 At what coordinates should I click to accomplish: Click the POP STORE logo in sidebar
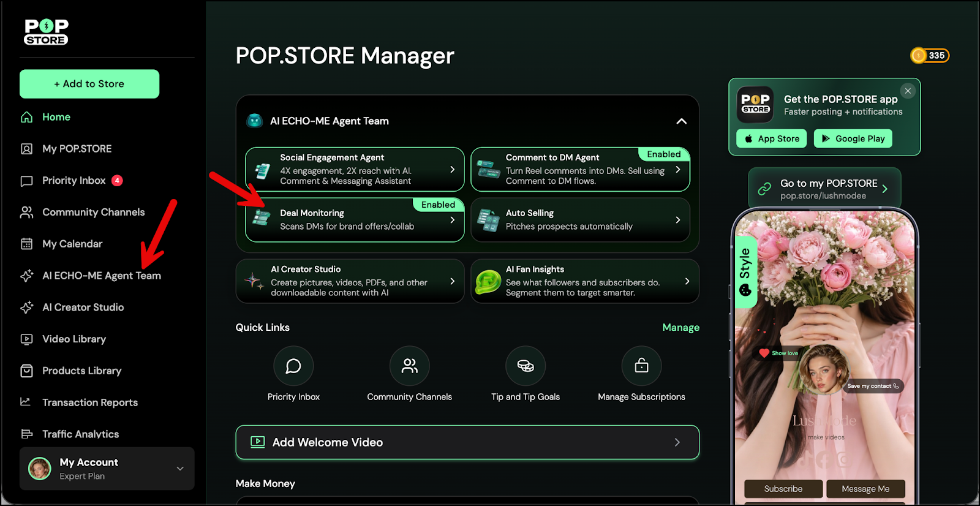pos(47,32)
